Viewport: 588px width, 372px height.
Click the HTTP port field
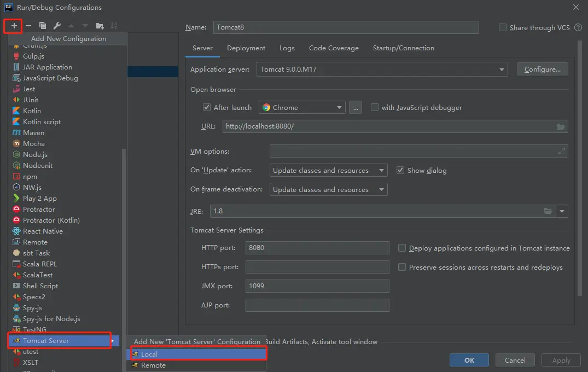pos(317,248)
